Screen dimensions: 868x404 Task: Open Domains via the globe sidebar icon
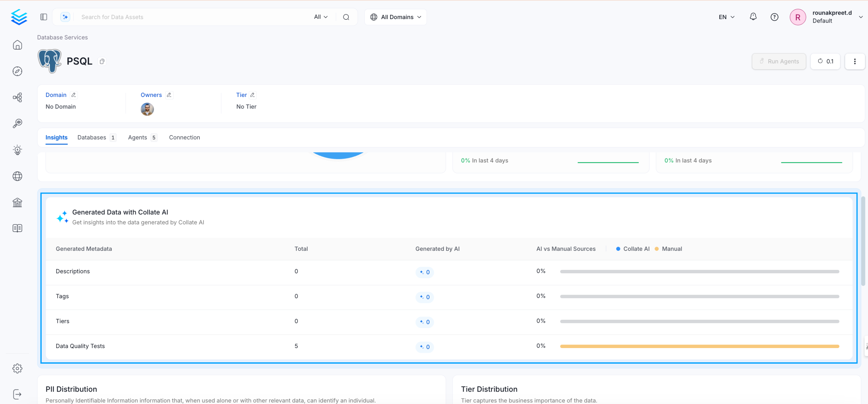(x=17, y=176)
